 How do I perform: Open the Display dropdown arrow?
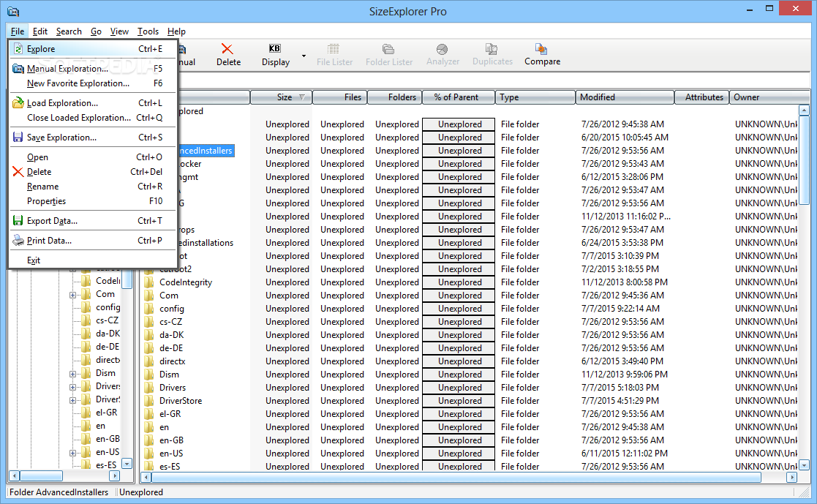pos(304,56)
